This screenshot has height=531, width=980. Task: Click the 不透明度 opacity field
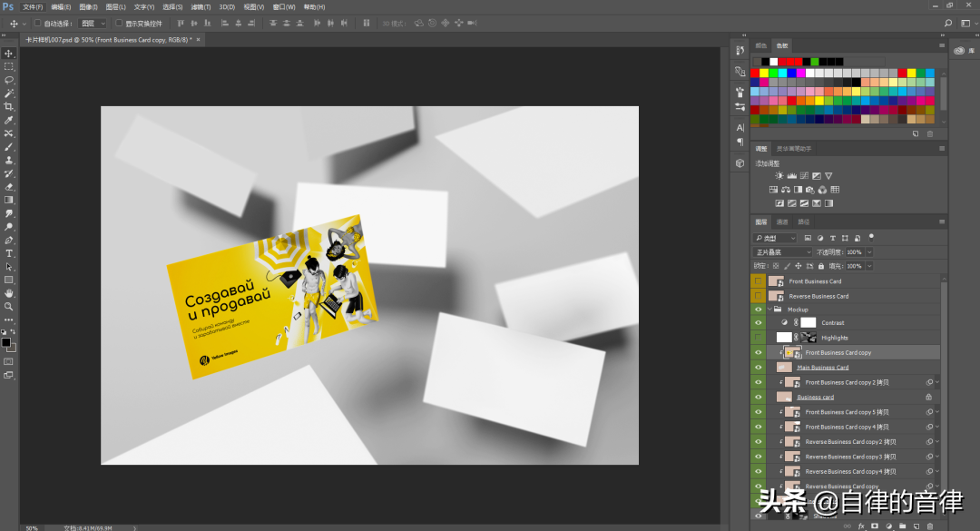click(x=855, y=251)
